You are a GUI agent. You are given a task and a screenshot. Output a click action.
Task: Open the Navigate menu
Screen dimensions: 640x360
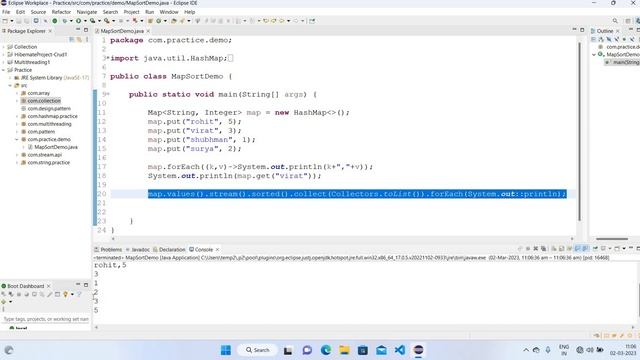coord(87,12)
